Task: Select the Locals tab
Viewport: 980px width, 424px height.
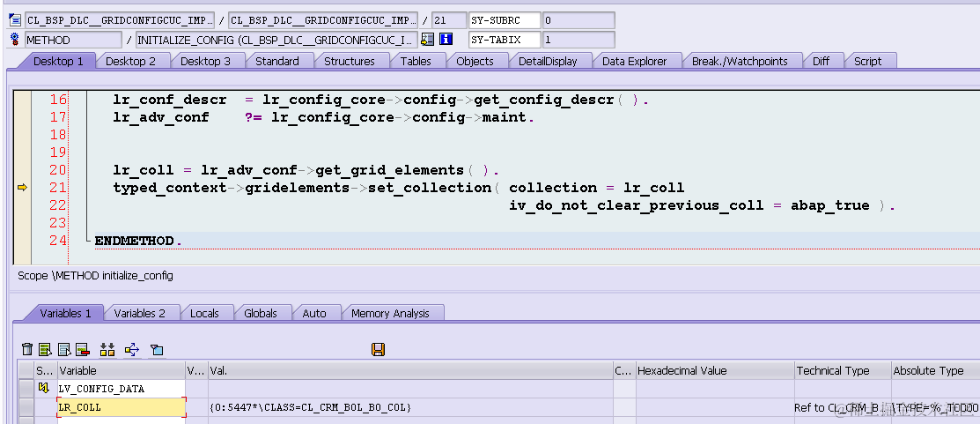Action: click(x=204, y=313)
